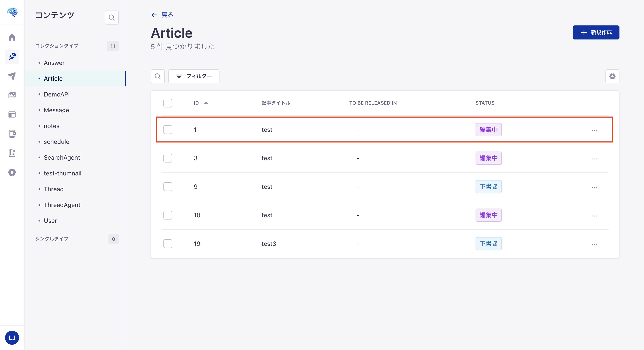Select the checkbox for row ID 19
Screen dimensions: 644x350
[168, 244]
